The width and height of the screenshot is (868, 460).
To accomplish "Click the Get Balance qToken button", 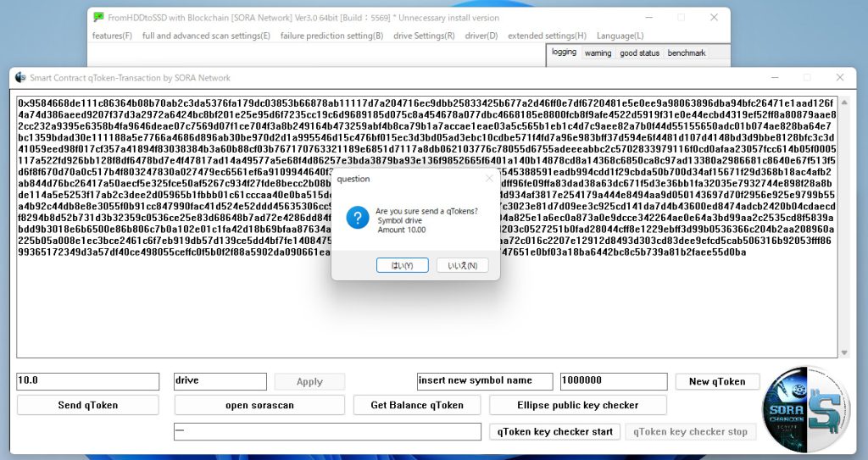I will pyautogui.click(x=417, y=405).
